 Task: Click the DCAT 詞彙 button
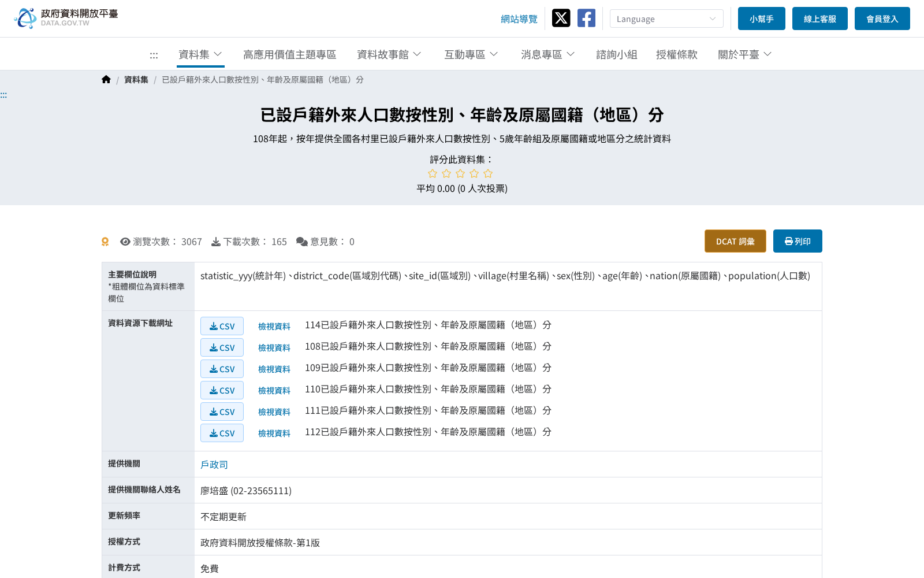(x=735, y=241)
